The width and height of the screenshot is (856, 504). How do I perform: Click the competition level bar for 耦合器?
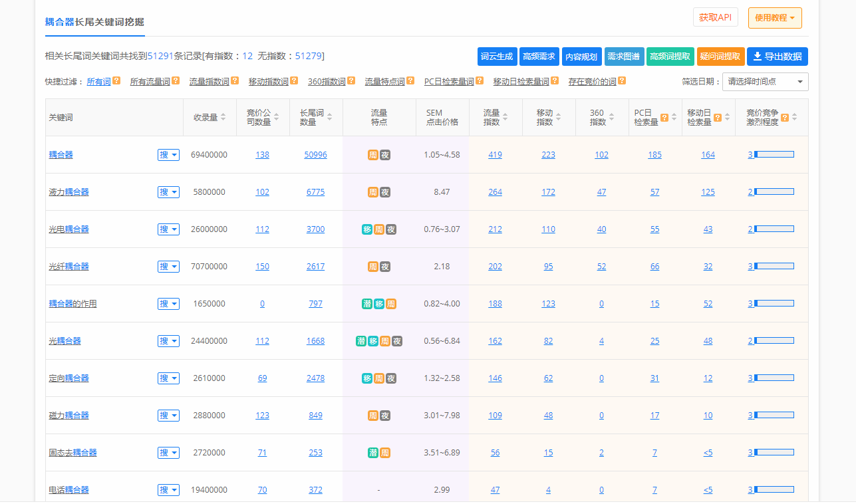tap(774, 155)
